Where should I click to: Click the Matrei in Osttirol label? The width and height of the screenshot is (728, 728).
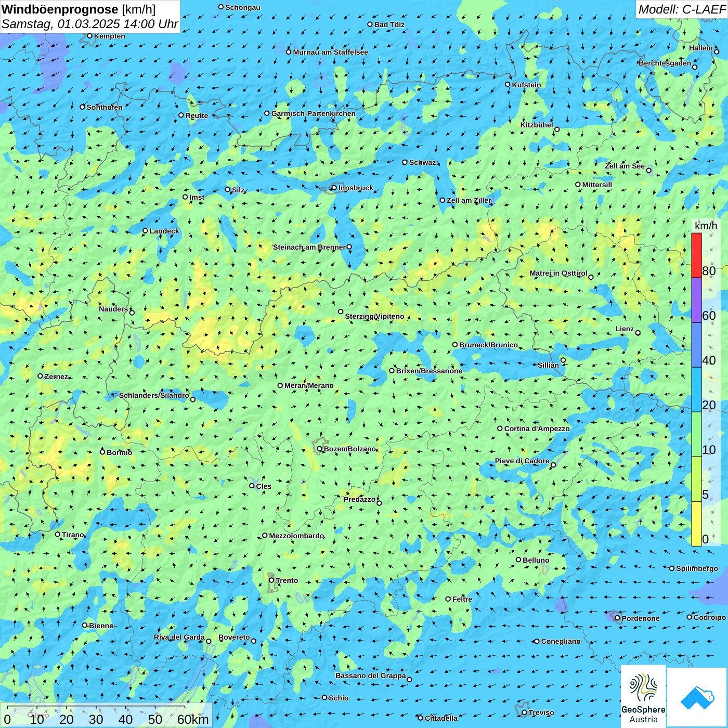(x=558, y=273)
